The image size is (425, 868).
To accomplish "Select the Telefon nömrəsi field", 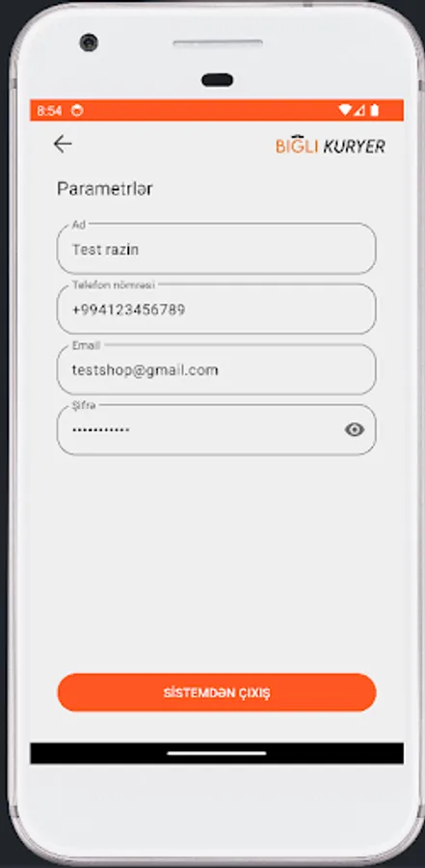I will (217, 309).
